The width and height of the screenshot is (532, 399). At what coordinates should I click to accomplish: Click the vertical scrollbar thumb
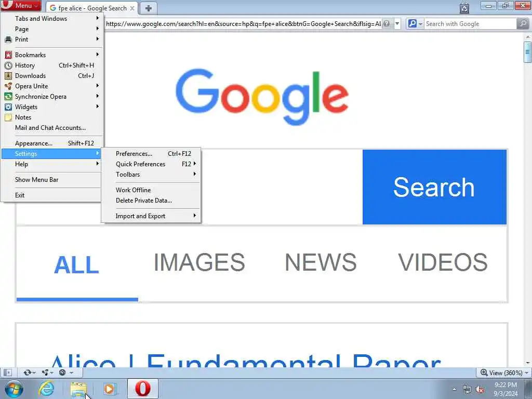[527, 52]
